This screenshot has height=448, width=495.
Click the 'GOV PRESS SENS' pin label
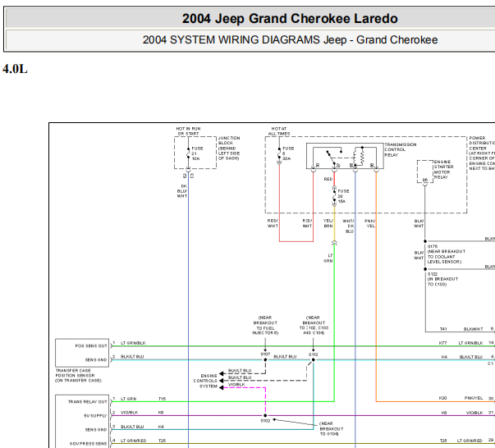[x=88, y=444]
